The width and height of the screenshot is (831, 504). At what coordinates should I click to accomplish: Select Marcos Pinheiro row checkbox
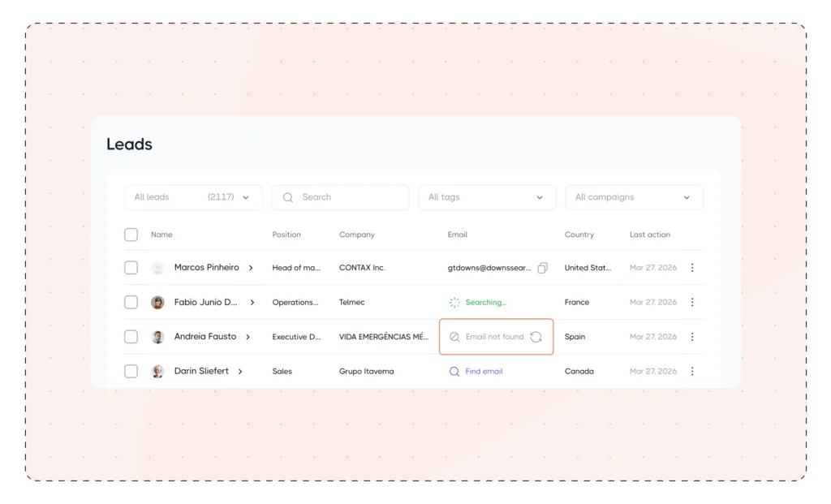click(131, 268)
